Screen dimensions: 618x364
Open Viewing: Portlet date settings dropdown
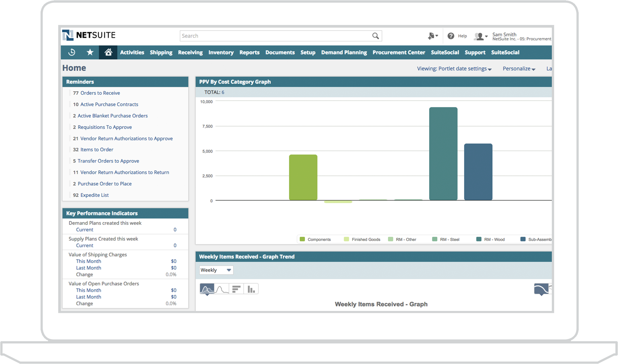pos(454,69)
